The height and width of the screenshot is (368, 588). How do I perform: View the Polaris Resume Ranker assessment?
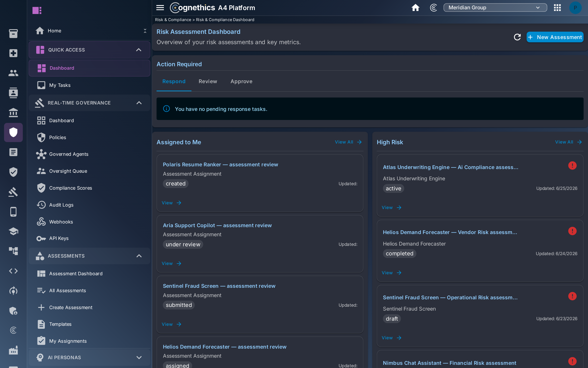pos(171,203)
